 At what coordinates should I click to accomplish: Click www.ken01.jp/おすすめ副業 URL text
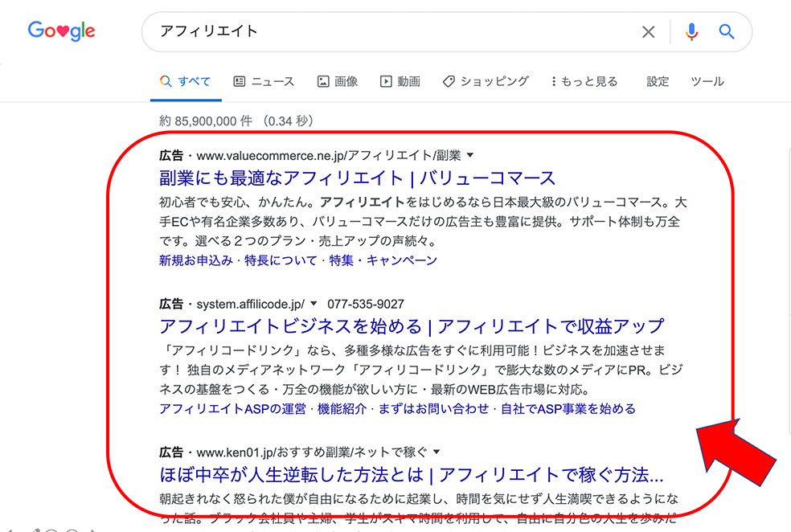312,452
